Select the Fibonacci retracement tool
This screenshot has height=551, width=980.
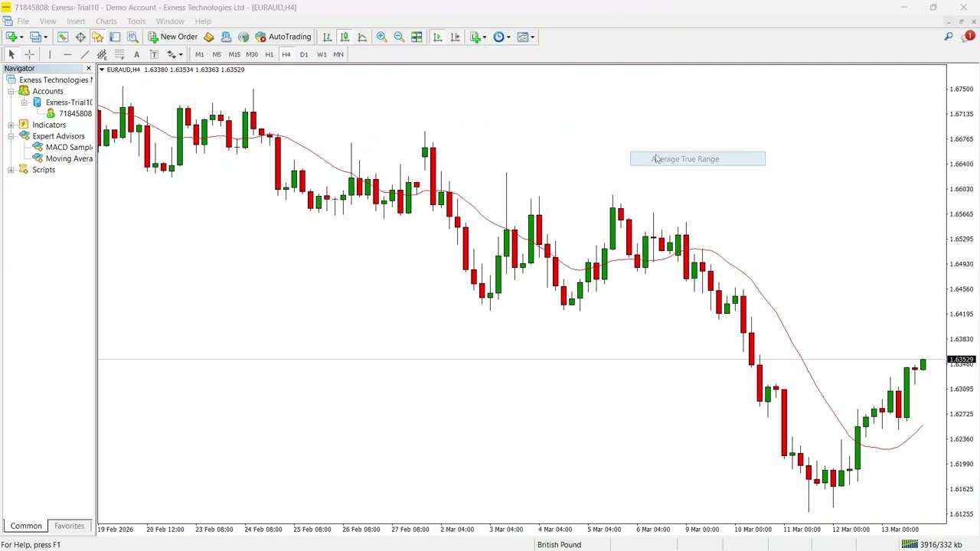pos(119,54)
